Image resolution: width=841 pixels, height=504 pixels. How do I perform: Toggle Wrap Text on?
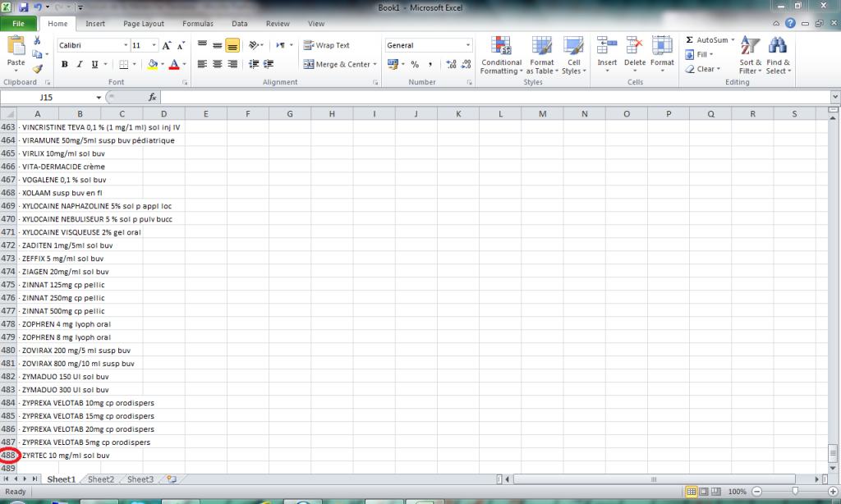point(327,45)
